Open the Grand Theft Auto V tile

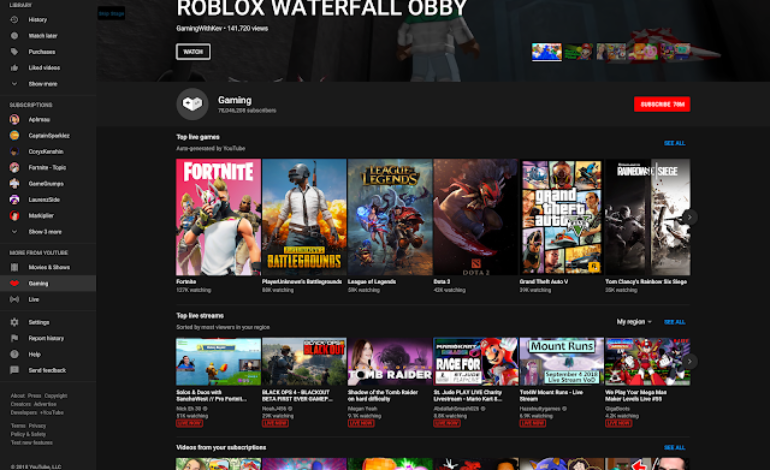561,216
